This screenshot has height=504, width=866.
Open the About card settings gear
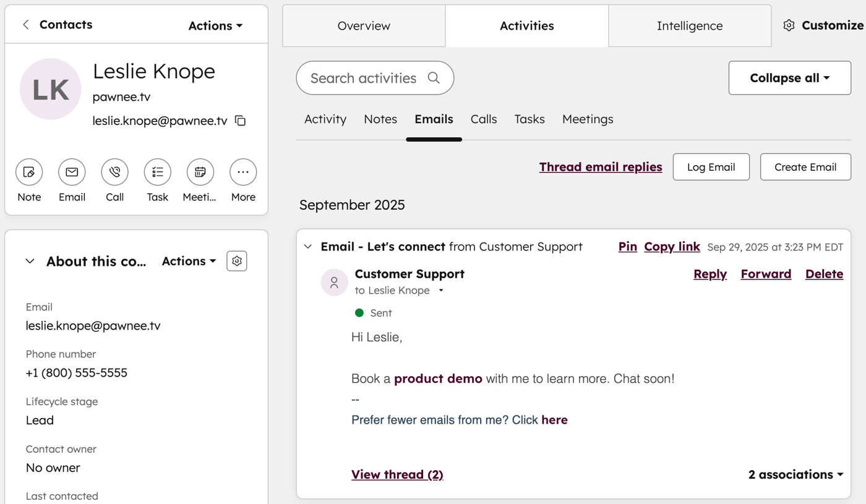236,260
